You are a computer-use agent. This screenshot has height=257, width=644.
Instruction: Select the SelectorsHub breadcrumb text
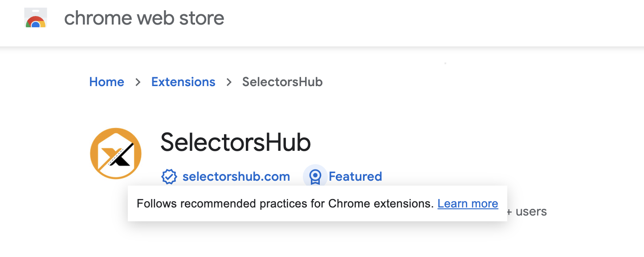pos(282,82)
